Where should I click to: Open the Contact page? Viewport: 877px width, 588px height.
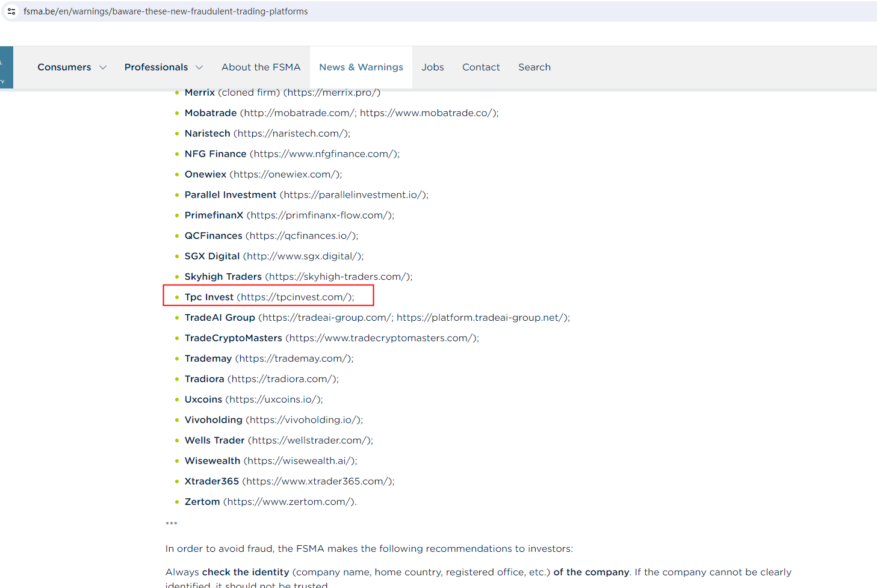(x=481, y=67)
